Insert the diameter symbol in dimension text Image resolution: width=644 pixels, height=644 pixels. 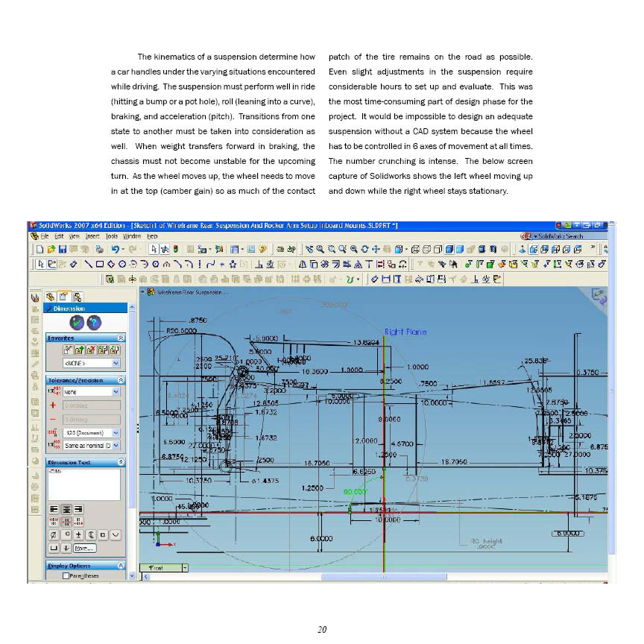click(x=54, y=534)
